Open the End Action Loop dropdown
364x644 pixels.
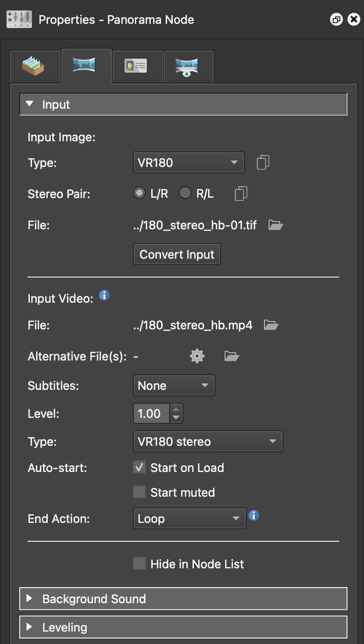pos(189,518)
